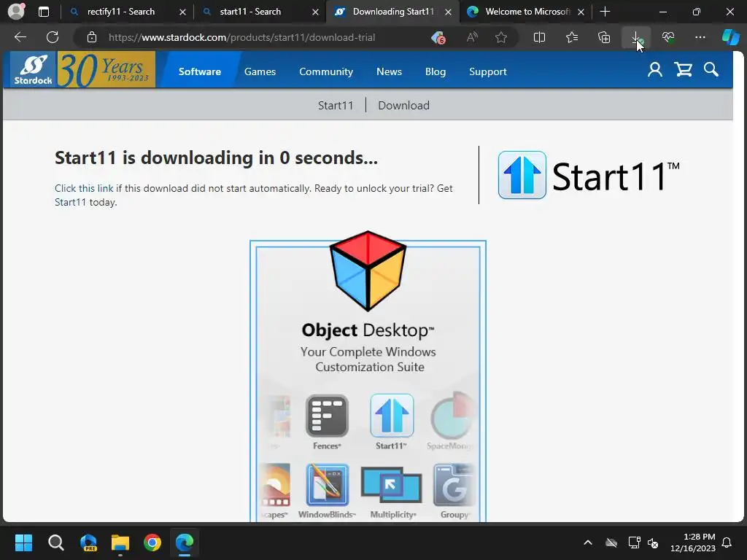
Task: Go back to the previous page
Action: (x=20, y=37)
